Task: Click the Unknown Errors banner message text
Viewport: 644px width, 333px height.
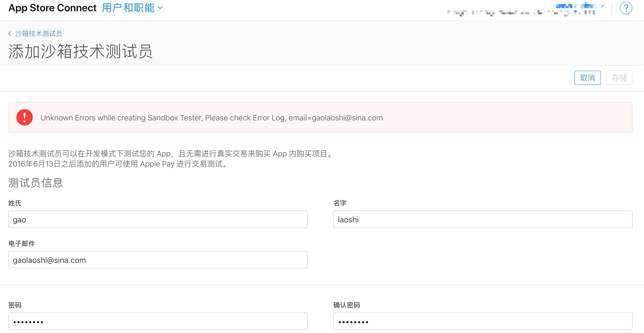Action: (x=211, y=118)
